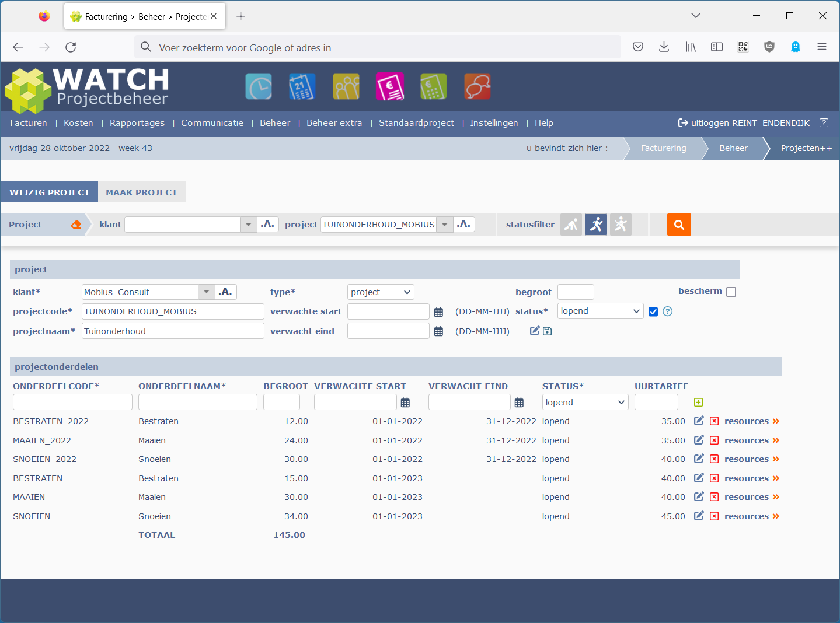The image size is (840, 623).
Task: Open the klant Mobius_Consult dropdown
Action: [207, 292]
